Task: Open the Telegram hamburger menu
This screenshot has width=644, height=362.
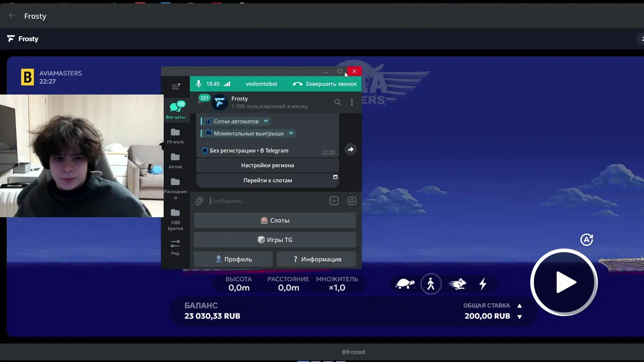Action: 176,86
